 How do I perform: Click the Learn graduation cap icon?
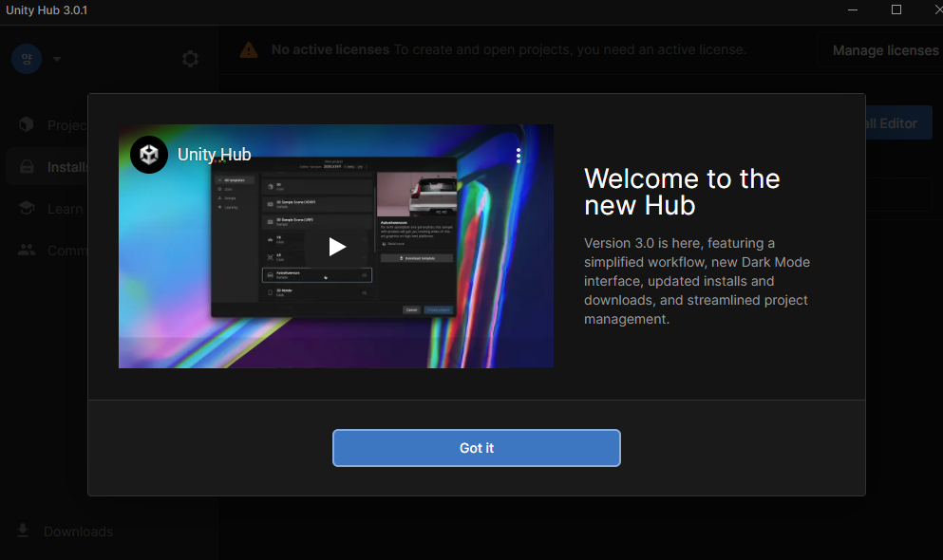coord(27,208)
